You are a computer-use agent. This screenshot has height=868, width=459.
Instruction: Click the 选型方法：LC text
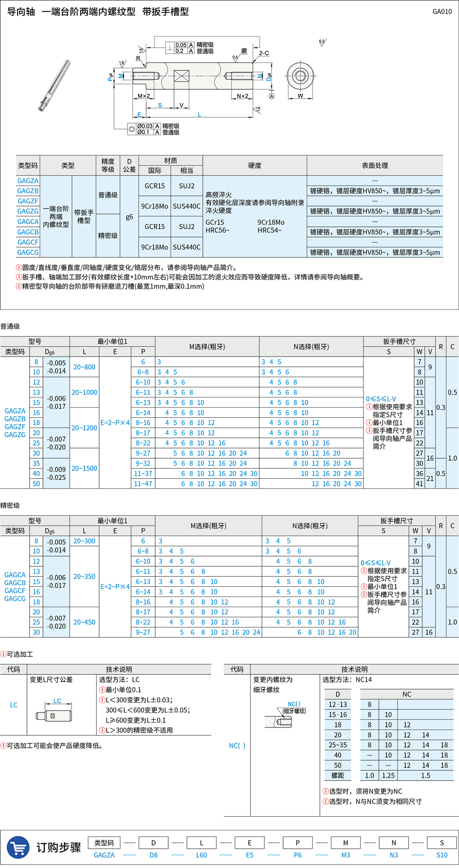click(x=119, y=680)
